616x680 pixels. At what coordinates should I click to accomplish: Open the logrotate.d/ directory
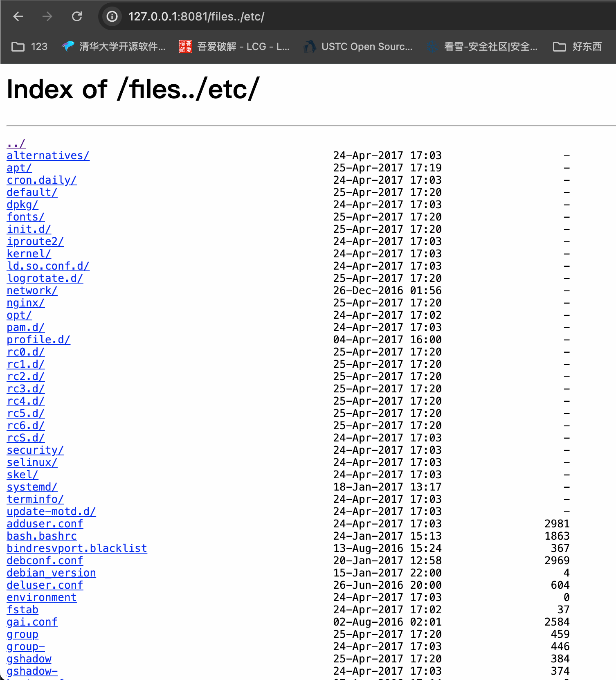point(45,278)
